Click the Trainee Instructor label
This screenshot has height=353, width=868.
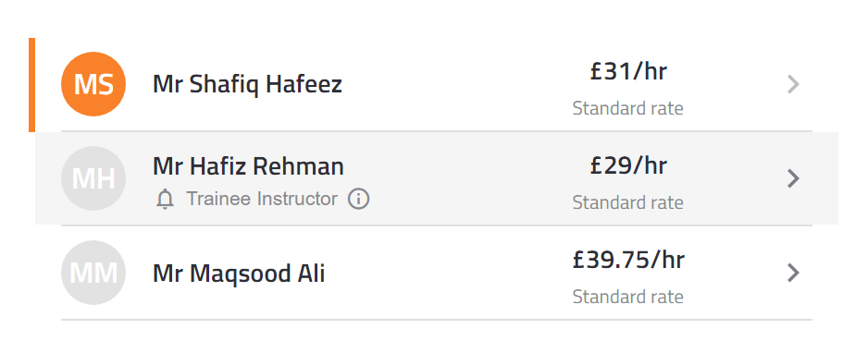point(262,199)
